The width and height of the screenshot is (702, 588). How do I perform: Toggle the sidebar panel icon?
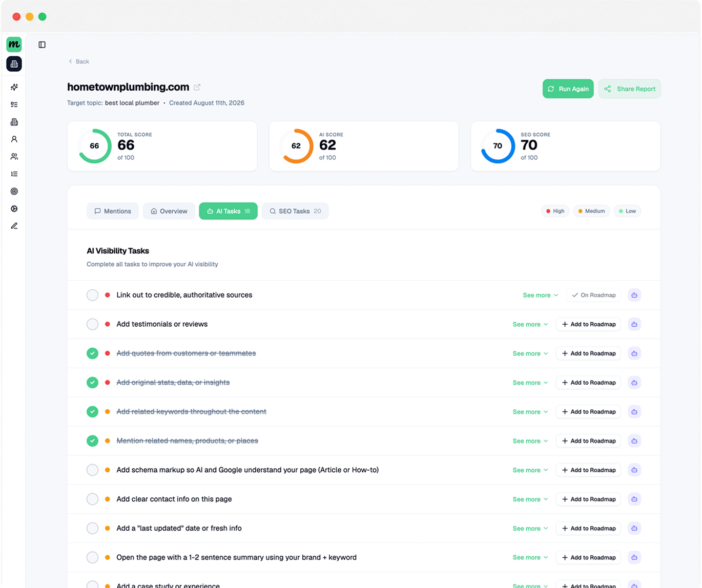pyautogui.click(x=42, y=45)
